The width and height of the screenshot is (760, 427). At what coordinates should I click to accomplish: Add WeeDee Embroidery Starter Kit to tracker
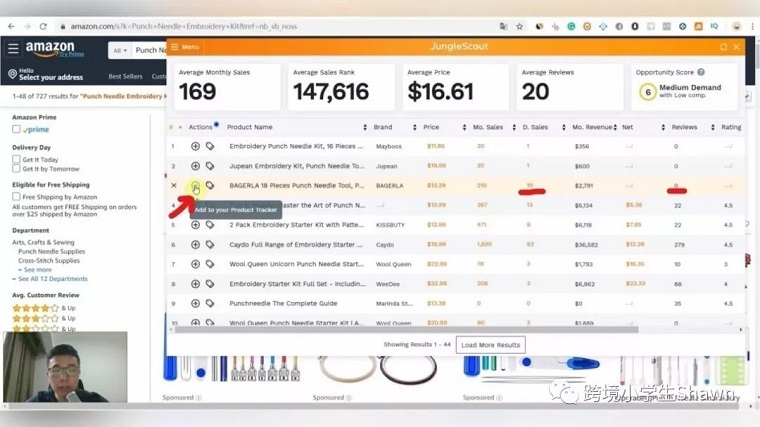tap(195, 284)
